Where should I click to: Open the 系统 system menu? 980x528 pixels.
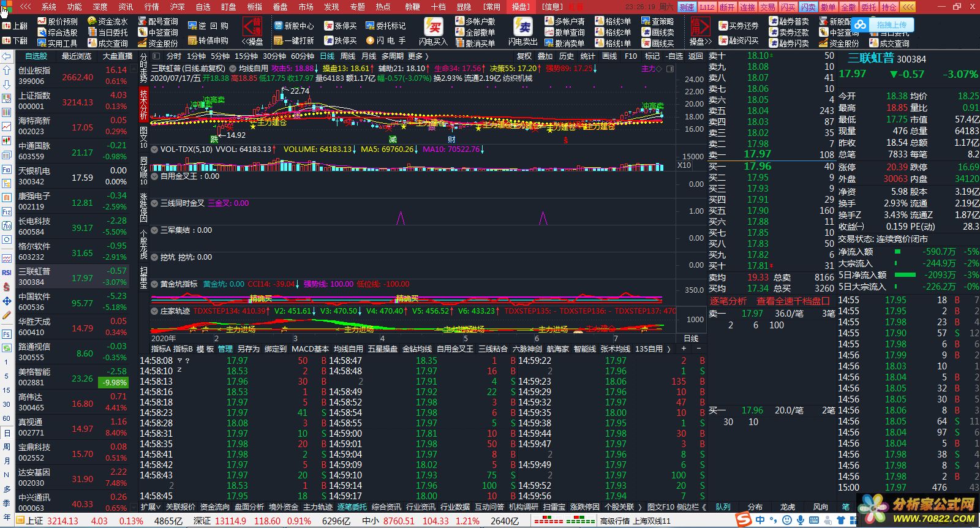click(x=49, y=7)
